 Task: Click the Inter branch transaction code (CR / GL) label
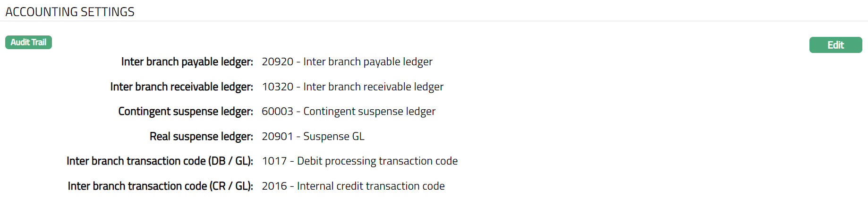tap(160, 186)
